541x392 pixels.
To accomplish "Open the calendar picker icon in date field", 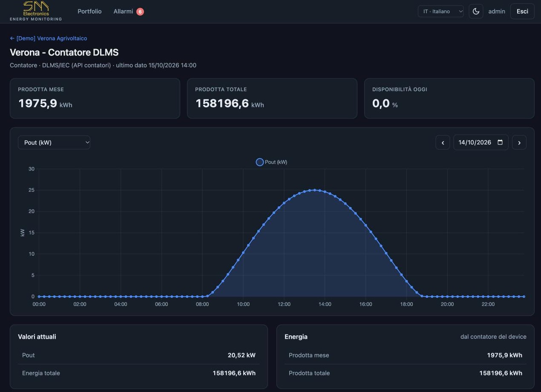I will point(500,142).
